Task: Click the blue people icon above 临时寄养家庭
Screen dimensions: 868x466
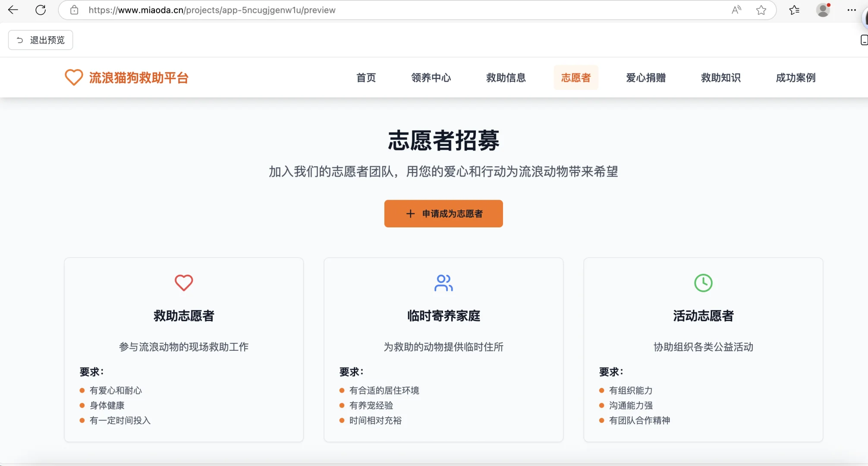Action: [x=443, y=283]
